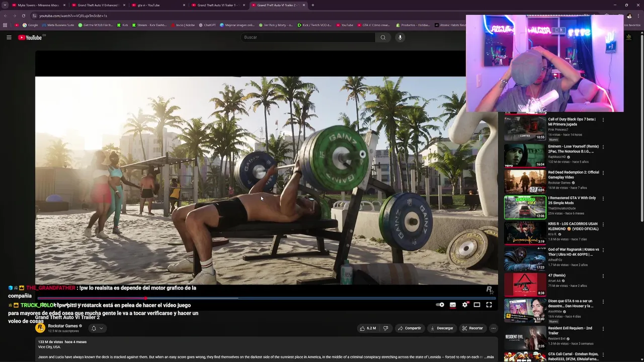
Task: Click the notification bell for Rockstar Games
Action: [x=93, y=328]
